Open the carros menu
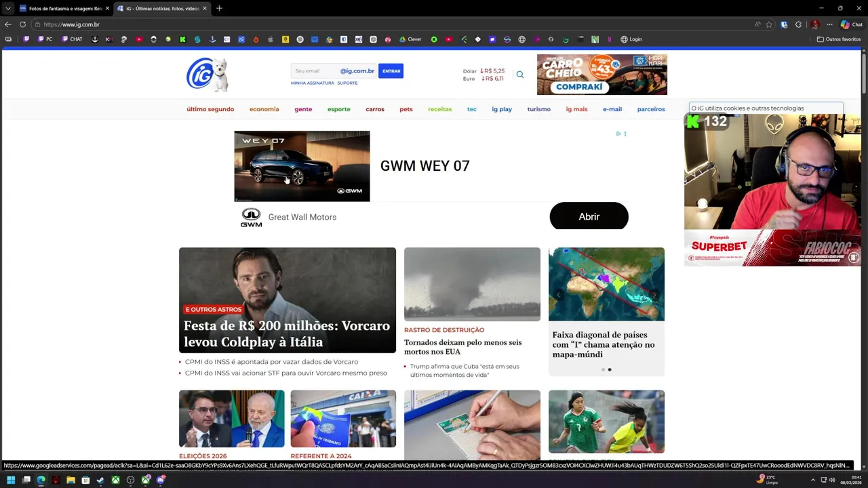 375,109
